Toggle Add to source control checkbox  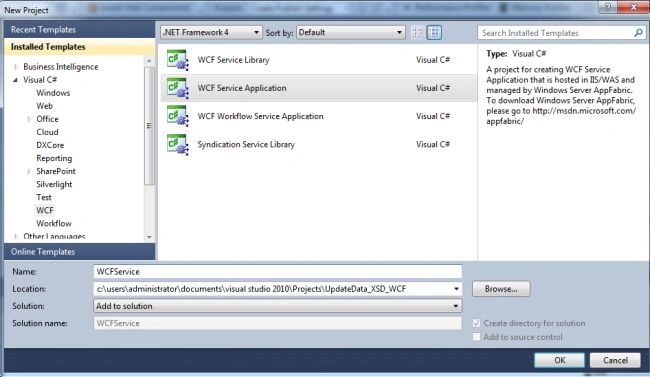coord(477,337)
